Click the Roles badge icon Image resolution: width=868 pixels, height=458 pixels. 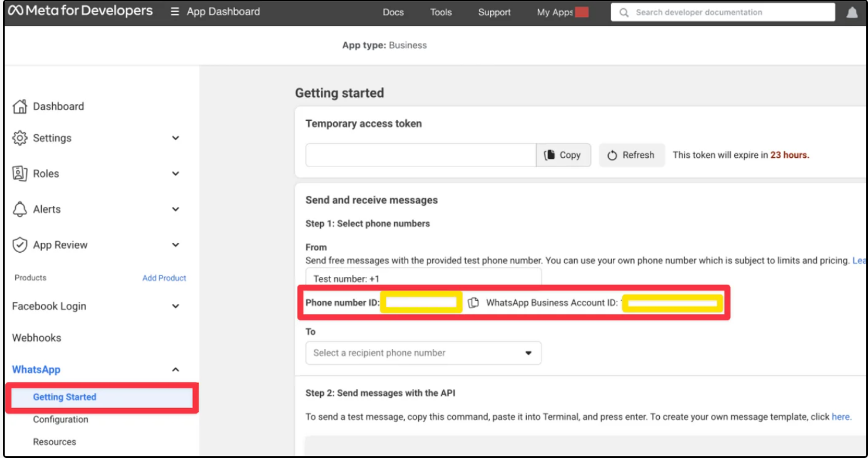pos(20,174)
